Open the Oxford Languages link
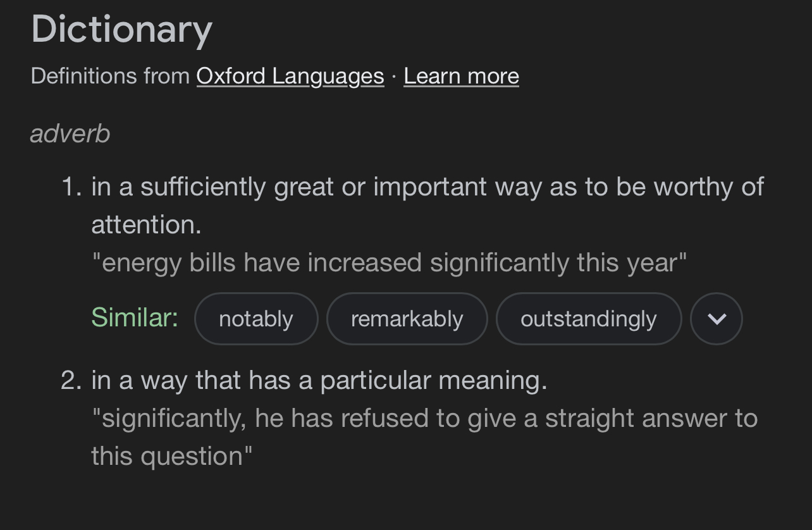The image size is (812, 530). [x=290, y=76]
